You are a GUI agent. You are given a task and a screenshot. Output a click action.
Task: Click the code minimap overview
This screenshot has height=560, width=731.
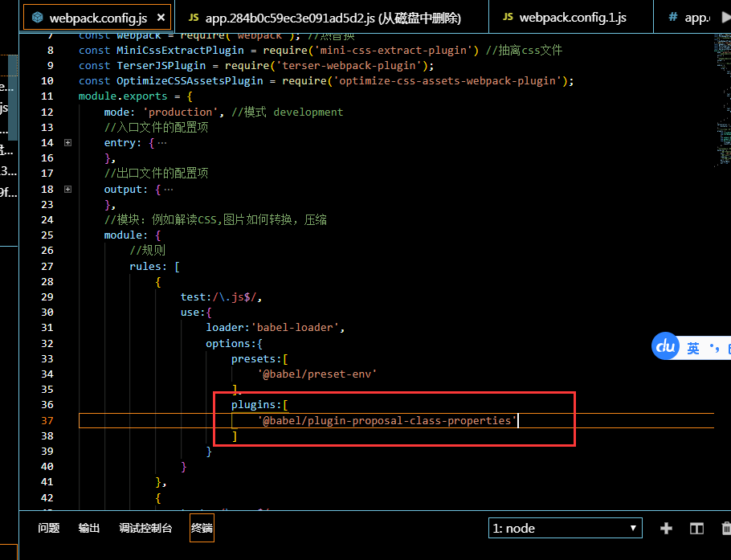coord(722,100)
